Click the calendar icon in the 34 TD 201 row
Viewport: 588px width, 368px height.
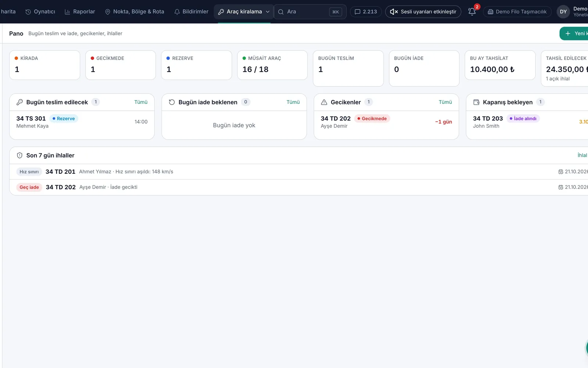tap(561, 172)
